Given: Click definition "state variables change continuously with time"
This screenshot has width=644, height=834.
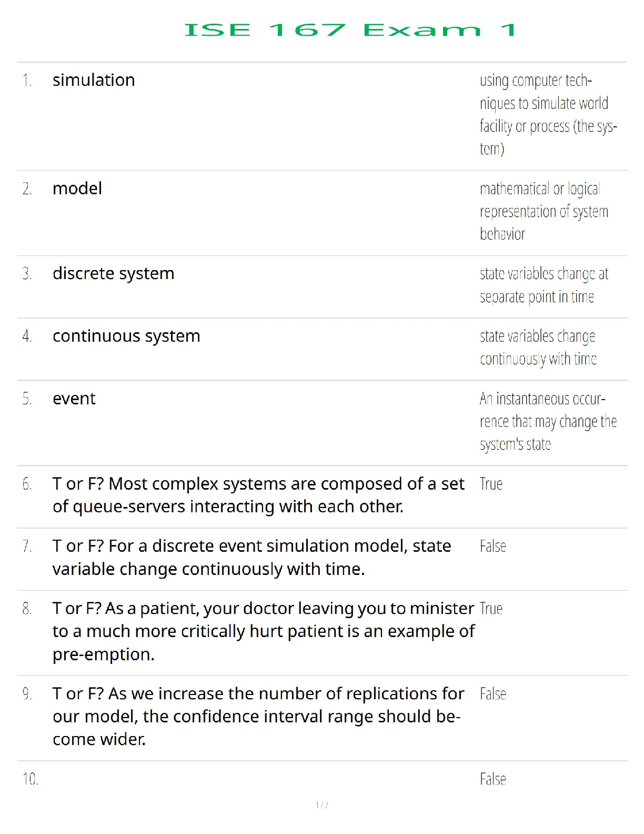Looking at the screenshot, I should [538, 347].
